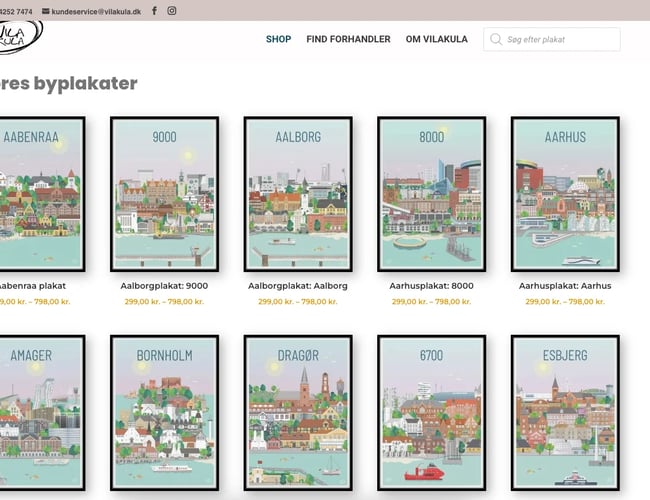
Task: Click the phone number in top bar
Action: (x=16, y=12)
